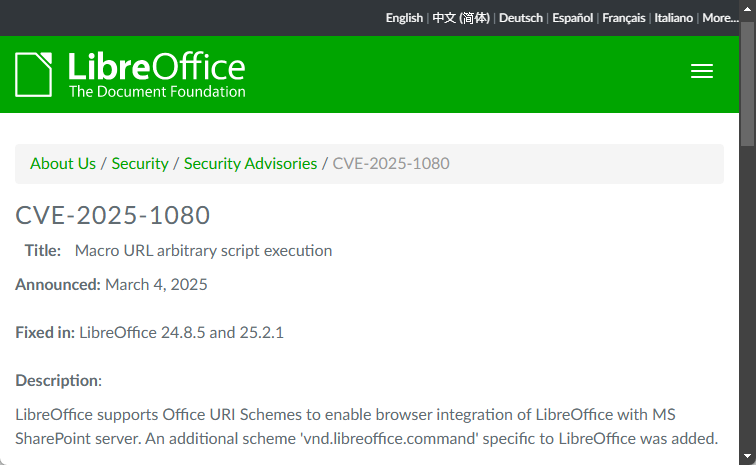The width and height of the screenshot is (756, 465).
Task: Click the CVE-2025-1080 page heading
Action: coord(112,215)
